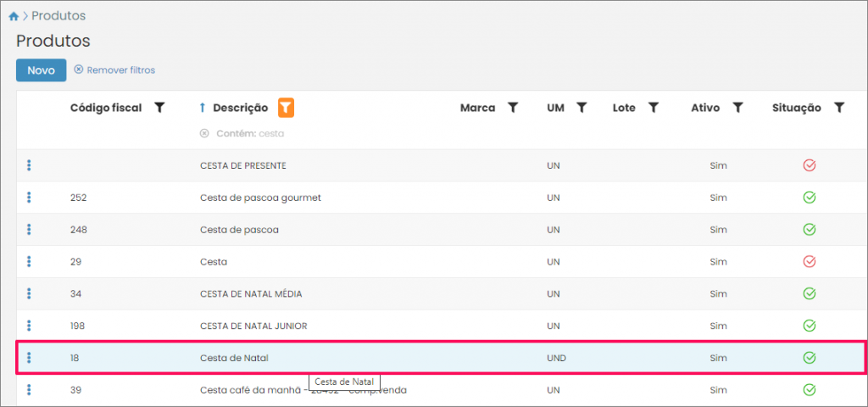This screenshot has width=868, height=407.
Task: Open actions menu for Cesta de pascoa gourmet
Action: pos(29,198)
